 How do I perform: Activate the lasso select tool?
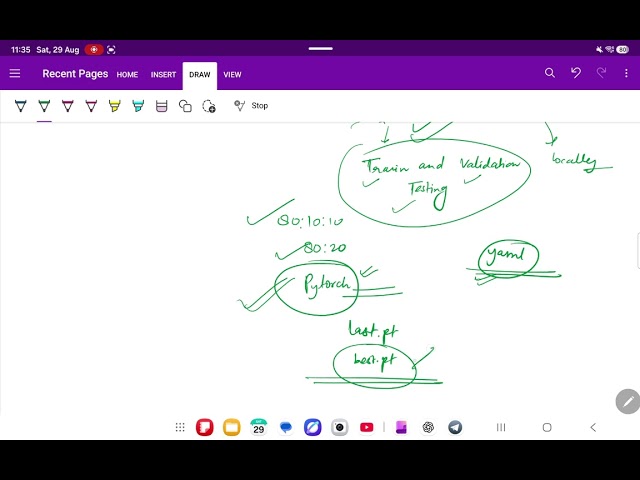tap(209, 106)
